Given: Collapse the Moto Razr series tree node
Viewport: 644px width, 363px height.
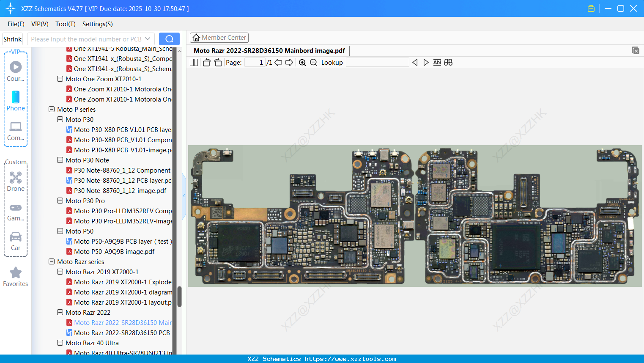Looking at the screenshot, I should 51,261.
